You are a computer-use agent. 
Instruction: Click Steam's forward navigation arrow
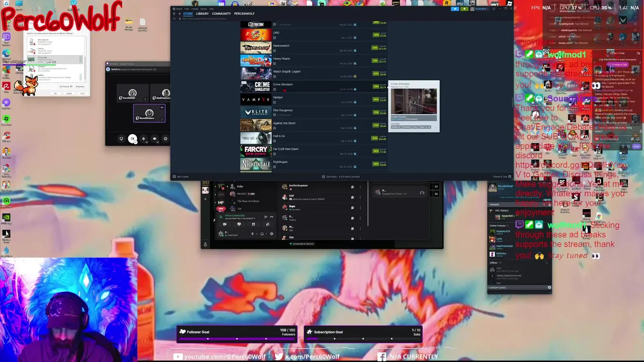point(179,14)
